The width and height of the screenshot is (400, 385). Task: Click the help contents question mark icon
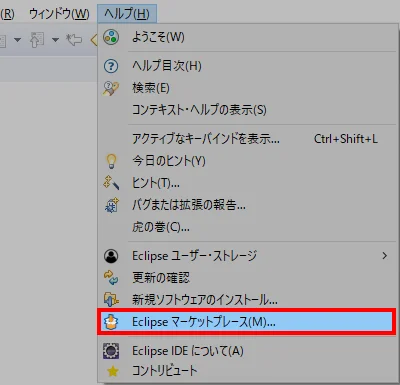[x=111, y=66]
